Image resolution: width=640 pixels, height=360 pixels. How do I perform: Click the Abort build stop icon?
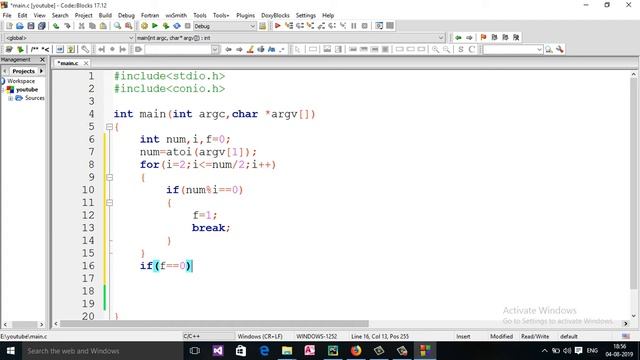[187, 26]
